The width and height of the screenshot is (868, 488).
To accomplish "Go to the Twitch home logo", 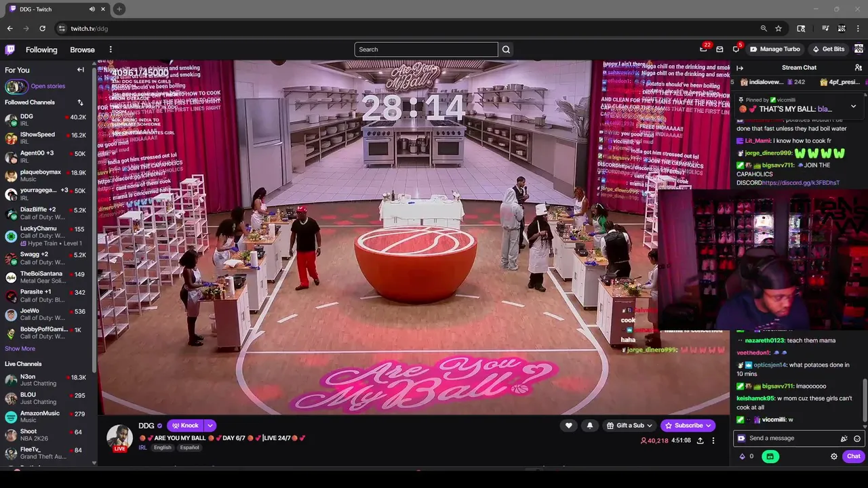I will [10, 49].
